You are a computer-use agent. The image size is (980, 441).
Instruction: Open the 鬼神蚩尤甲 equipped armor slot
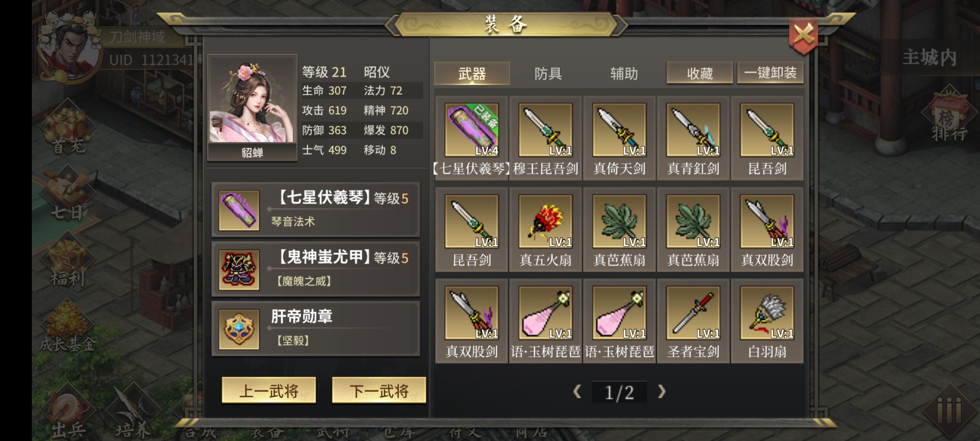(x=316, y=269)
